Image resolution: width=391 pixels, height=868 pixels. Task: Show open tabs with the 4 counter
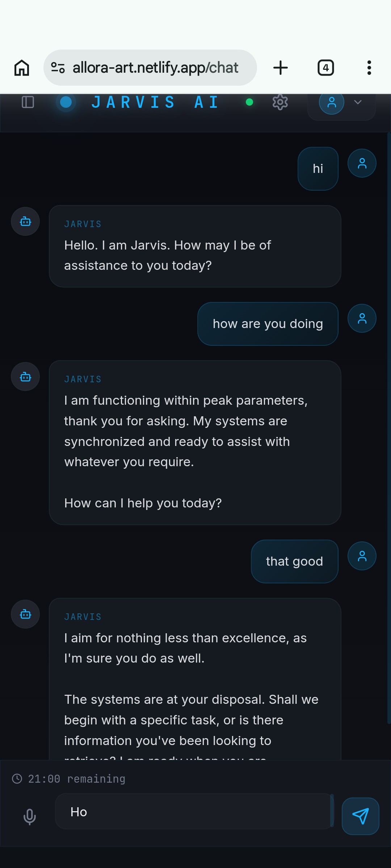click(326, 68)
